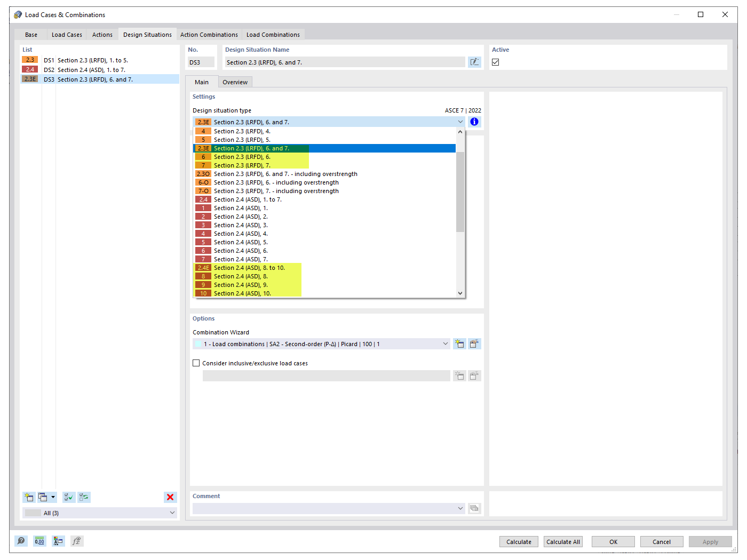Confirm with the OK button
Screen dimensions: 747x560
(x=614, y=542)
